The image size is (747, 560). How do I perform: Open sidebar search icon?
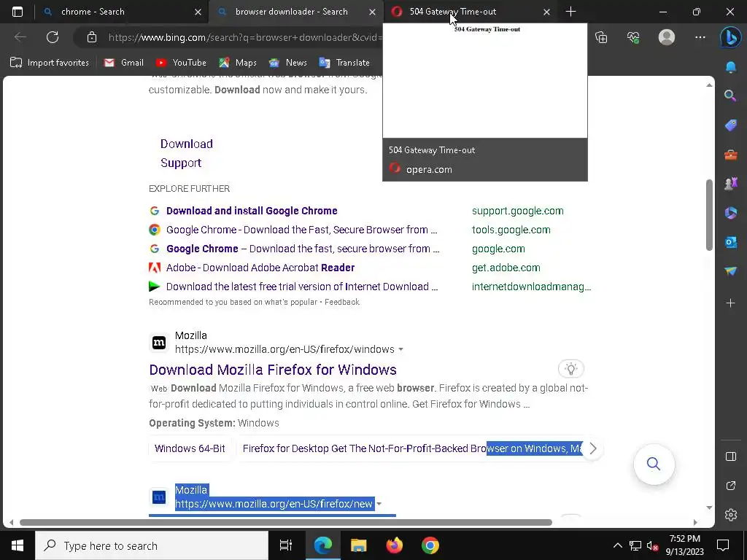point(731,96)
